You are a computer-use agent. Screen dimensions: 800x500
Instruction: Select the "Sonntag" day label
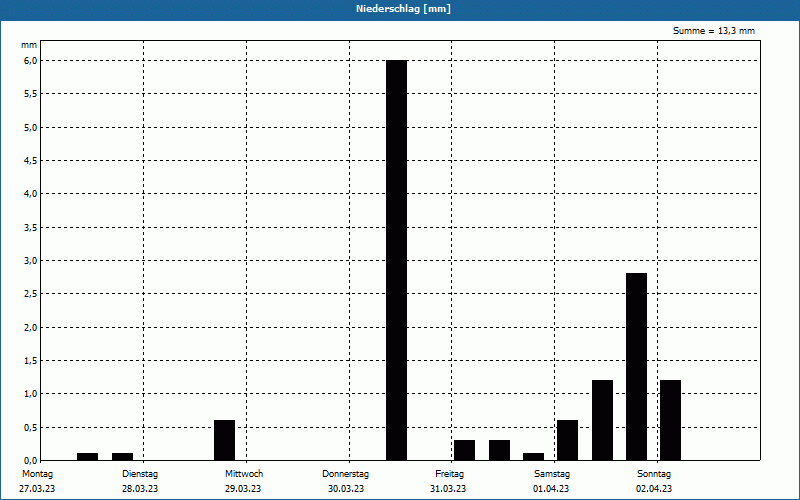pyautogui.click(x=654, y=474)
